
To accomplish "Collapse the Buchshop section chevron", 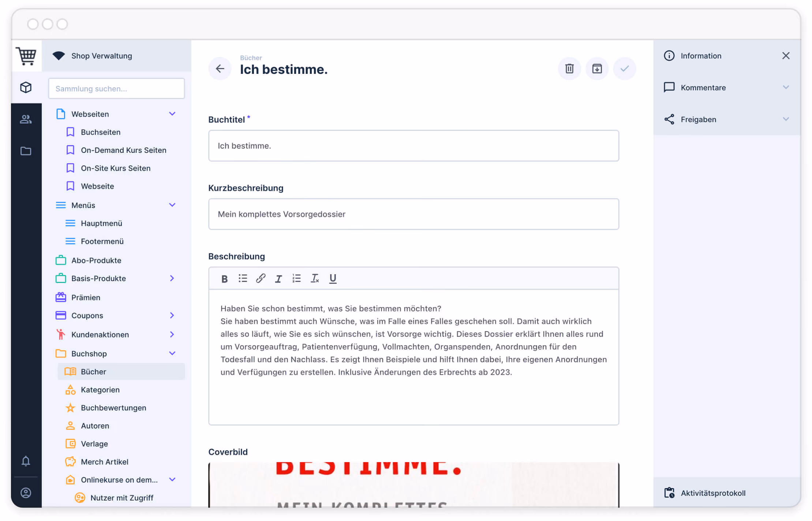I will [x=172, y=353].
